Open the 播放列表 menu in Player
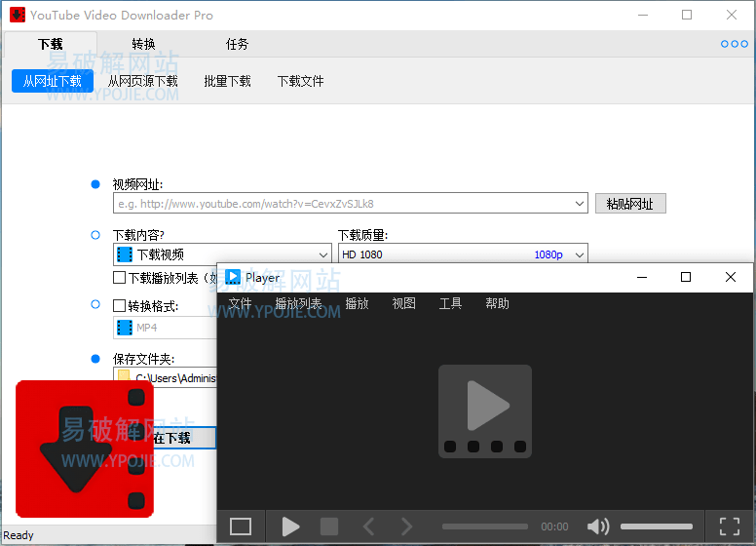Viewport: 756px width, 546px height. pyautogui.click(x=298, y=304)
